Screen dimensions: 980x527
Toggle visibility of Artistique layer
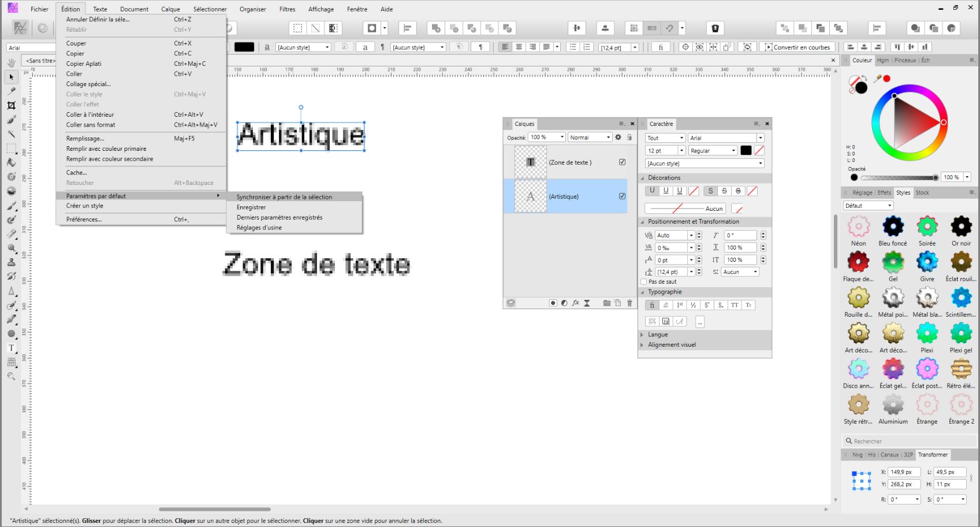622,196
